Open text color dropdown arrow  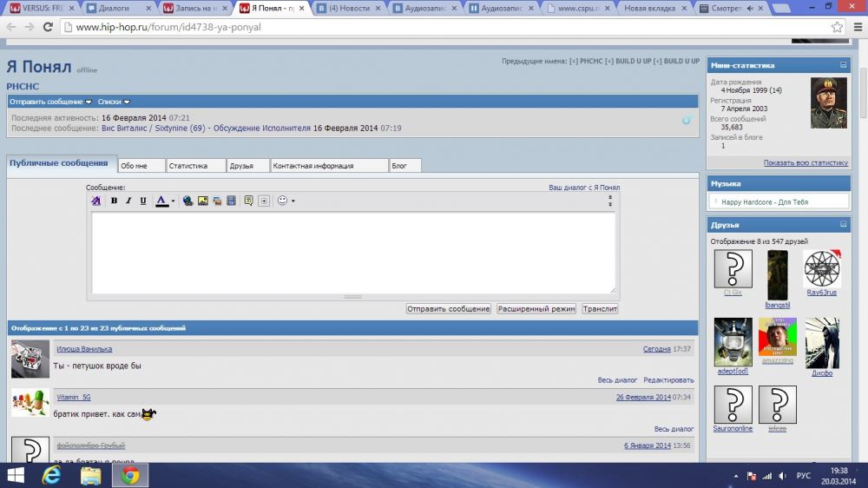click(174, 201)
